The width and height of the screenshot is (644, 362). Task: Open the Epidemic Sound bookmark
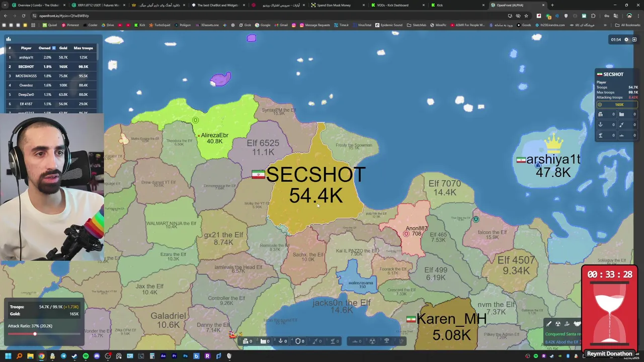click(x=389, y=25)
